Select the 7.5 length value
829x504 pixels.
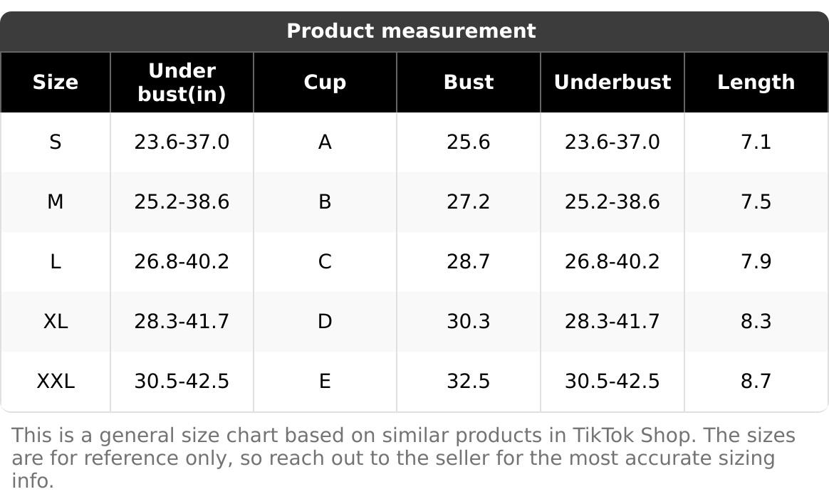[756, 202]
